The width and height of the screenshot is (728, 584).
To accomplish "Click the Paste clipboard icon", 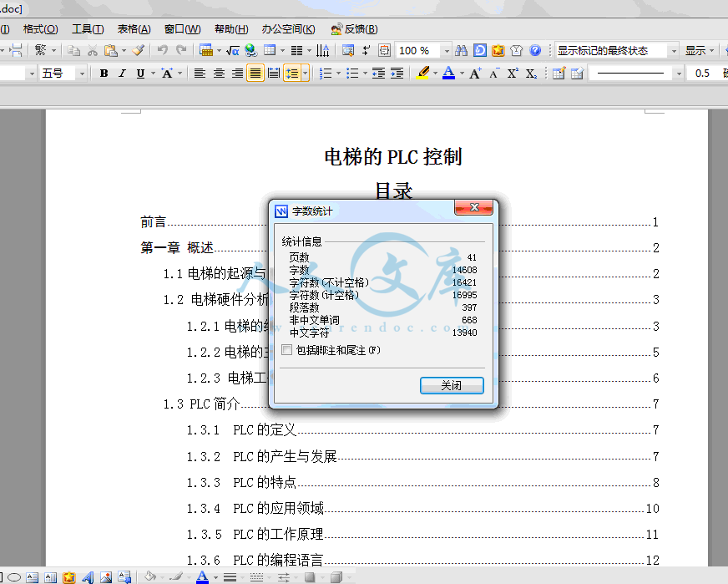I will click(x=110, y=50).
